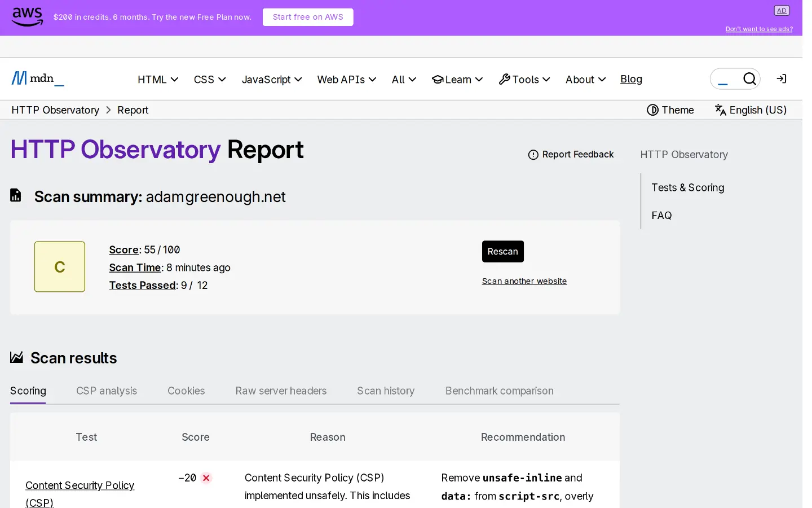
Task: Select the Scoring tab
Action: (x=28, y=391)
